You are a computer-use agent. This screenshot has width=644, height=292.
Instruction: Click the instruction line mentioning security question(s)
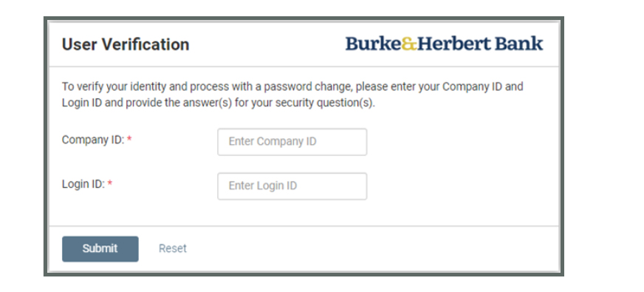coord(219,103)
